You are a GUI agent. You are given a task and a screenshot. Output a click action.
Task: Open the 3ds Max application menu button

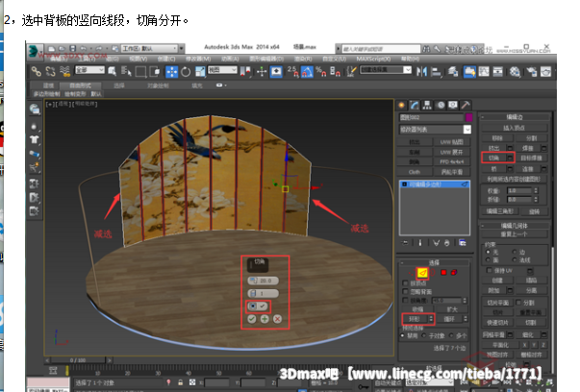(35, 51)
